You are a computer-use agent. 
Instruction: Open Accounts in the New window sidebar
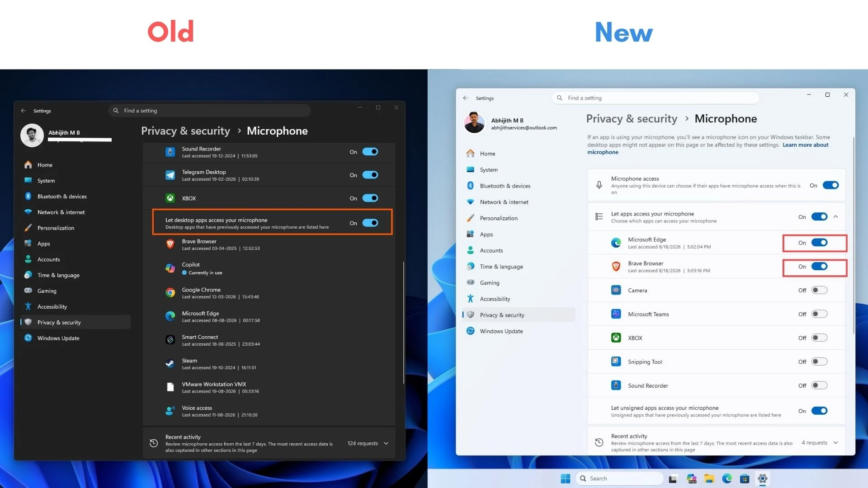pos(519,251)
